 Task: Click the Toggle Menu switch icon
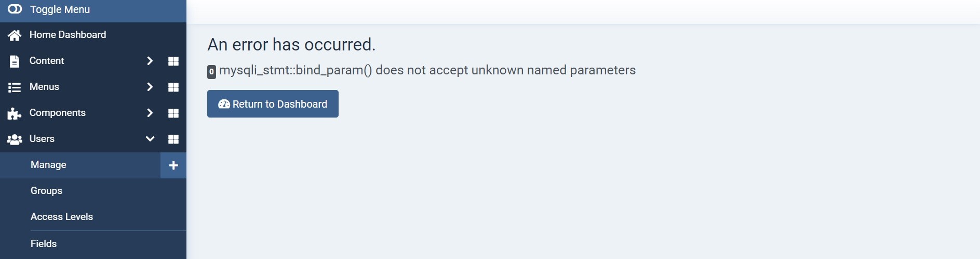coord(15,9)
